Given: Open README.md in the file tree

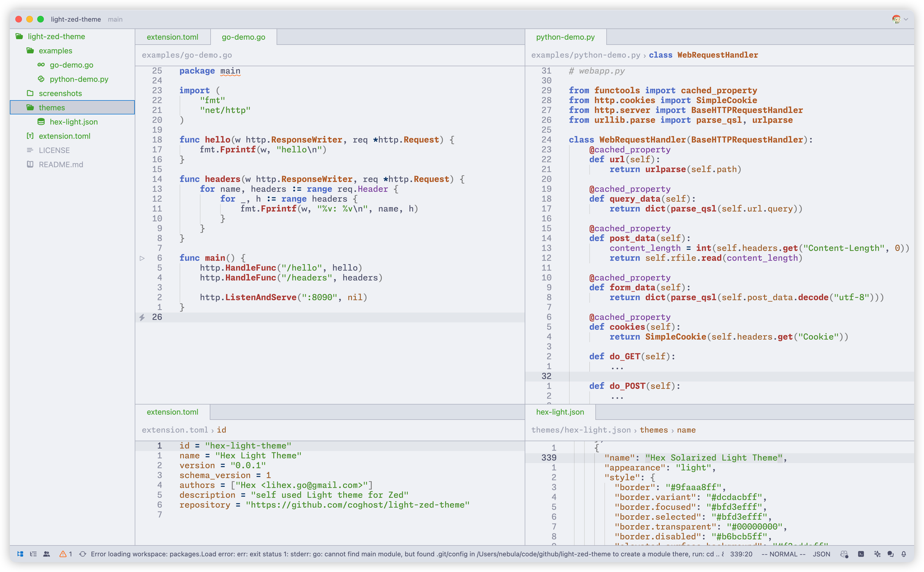Looking at the screenshot, I should click(x=61, y=164).
